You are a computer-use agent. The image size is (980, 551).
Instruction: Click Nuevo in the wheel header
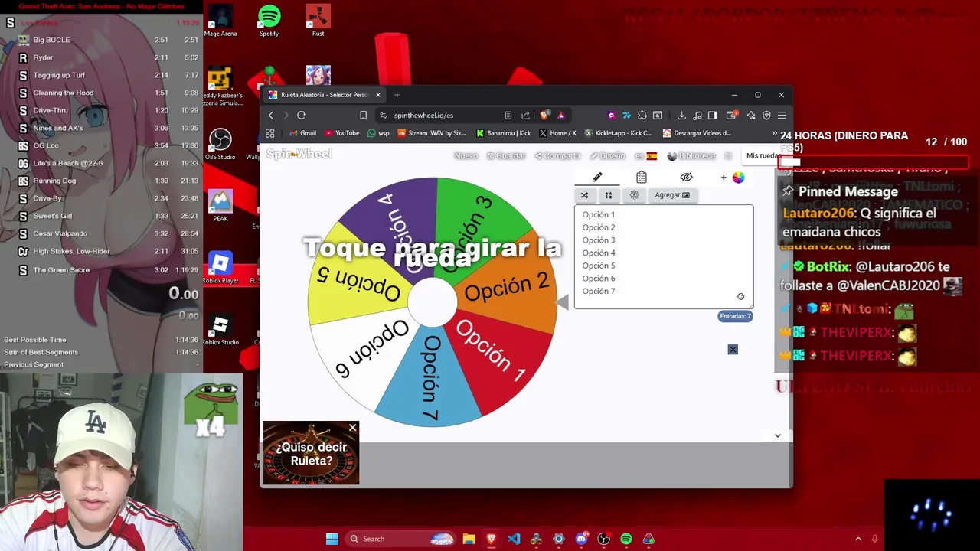(x=465, y=155)
